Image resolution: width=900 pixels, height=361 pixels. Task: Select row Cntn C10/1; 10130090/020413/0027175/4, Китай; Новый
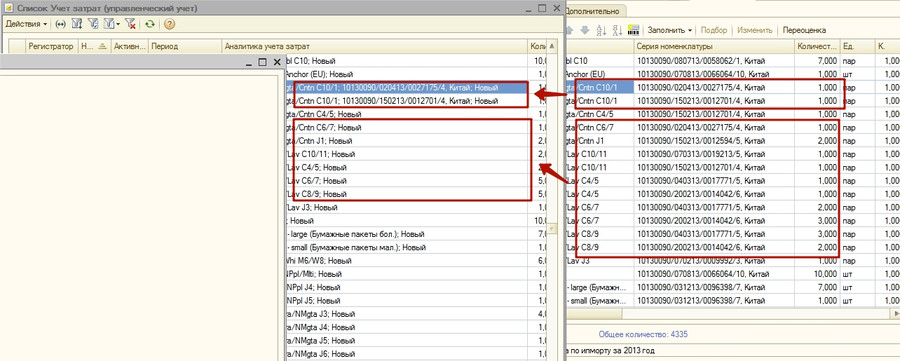click(x=407, y=88)
